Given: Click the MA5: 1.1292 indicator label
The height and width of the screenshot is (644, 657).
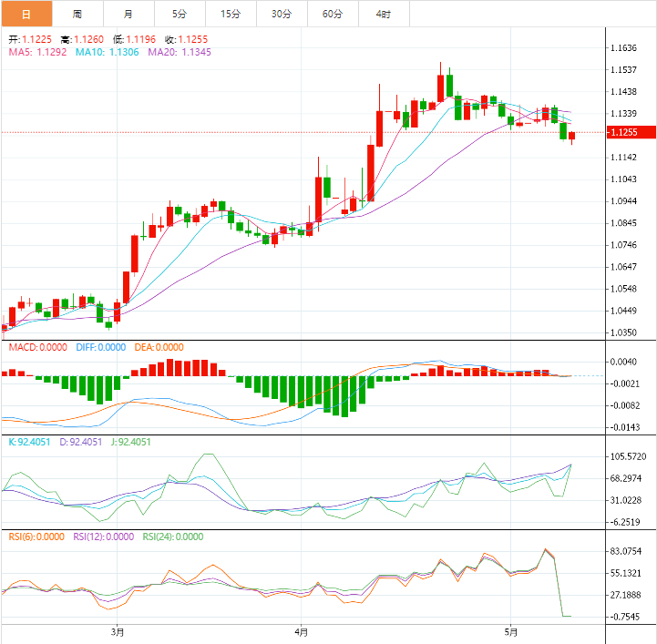Looking at the screenshot, I should point(37,52).
